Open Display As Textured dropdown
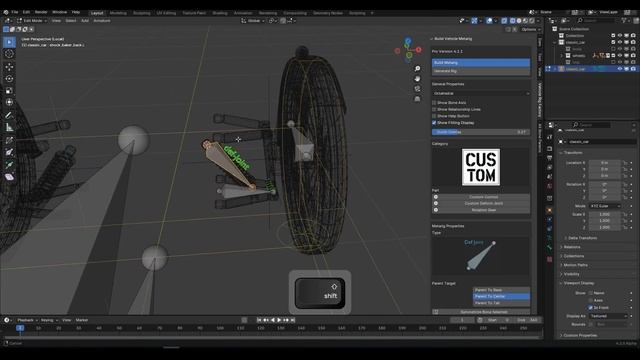The image size is (640, 360). point(608,316)
